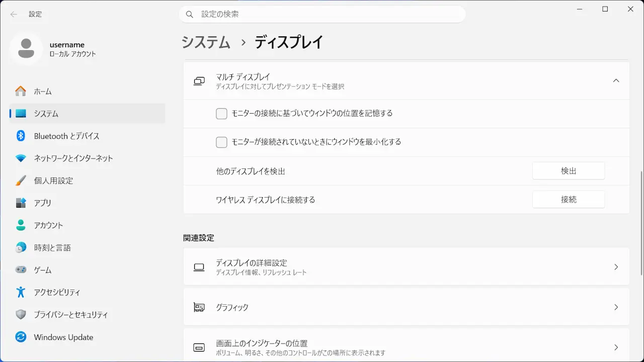Click the アクセシビリティ person icon

pyautogui.click(x=21, y=292)
